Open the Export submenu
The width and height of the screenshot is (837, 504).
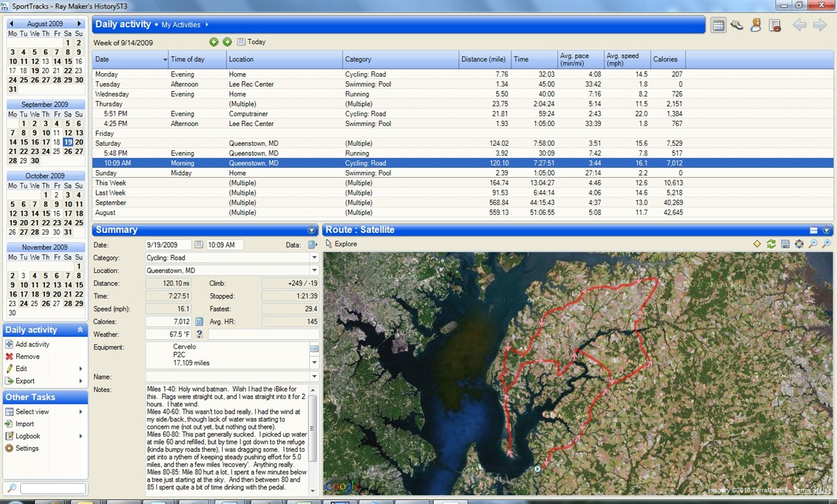click(x=26, y=381)
